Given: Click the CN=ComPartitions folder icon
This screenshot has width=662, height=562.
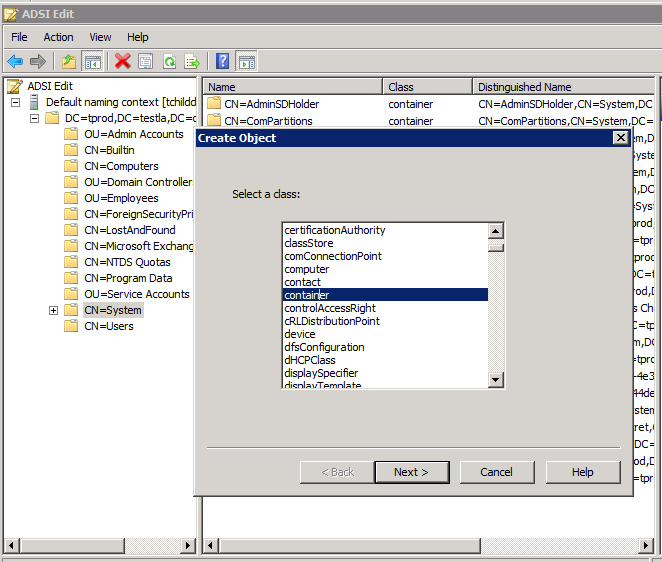Looking at the screenshot, I should click(x=214, y=120).
